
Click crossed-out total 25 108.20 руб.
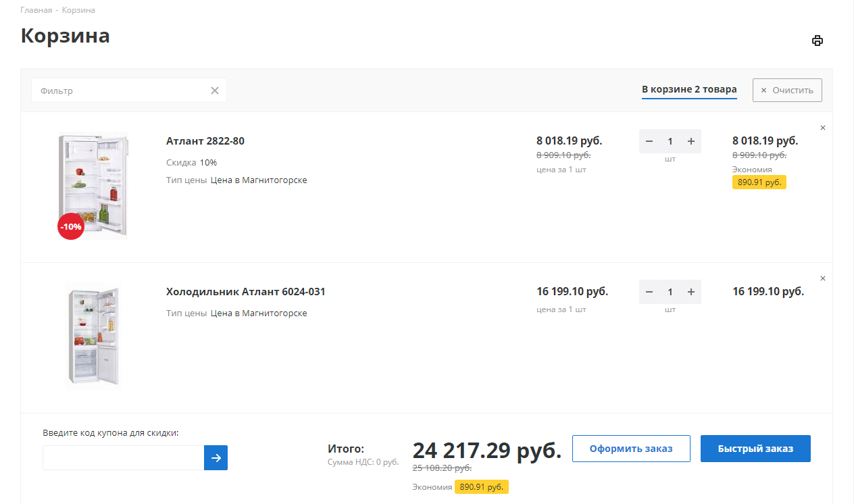click(442, 468)
